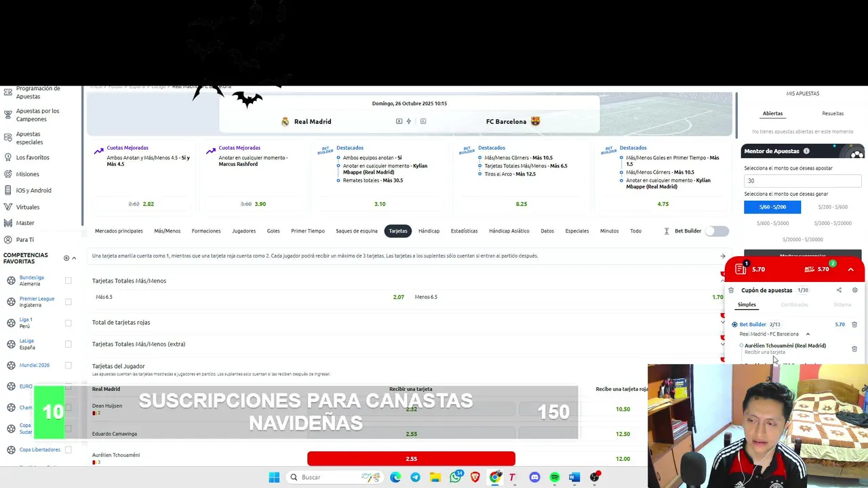Screen dimensions: 868x488
Task: Click the Para Ti profile icon
Action: click(8, 240)
